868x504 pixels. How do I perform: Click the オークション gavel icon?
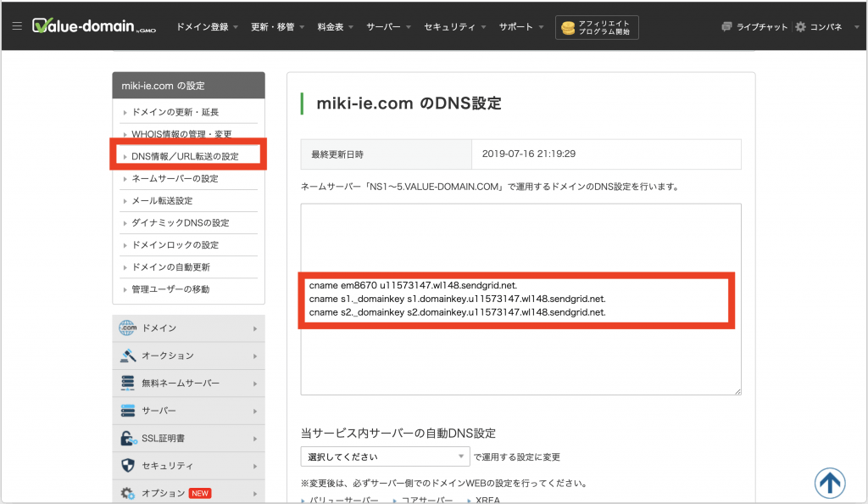128,356
